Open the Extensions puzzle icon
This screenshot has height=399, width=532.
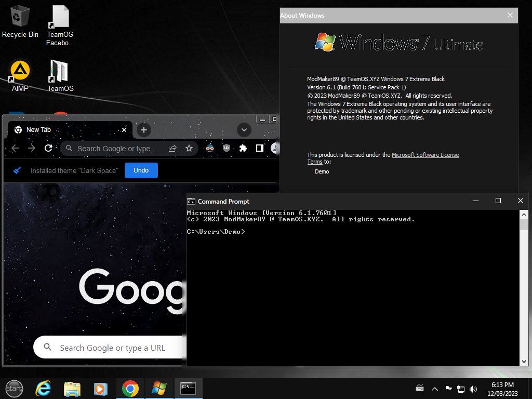243,148
